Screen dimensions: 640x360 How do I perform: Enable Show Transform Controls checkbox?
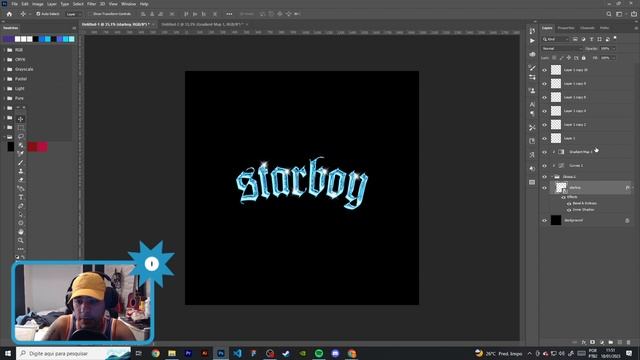90,14
